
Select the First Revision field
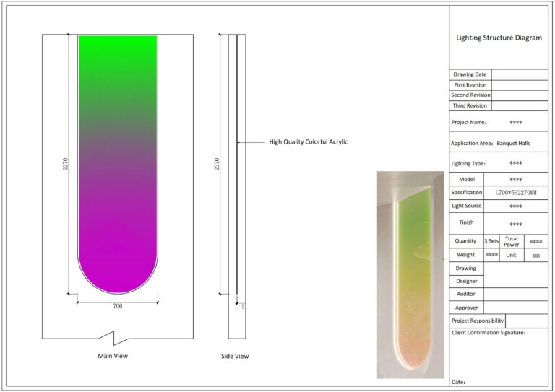(x=519, y=84)
